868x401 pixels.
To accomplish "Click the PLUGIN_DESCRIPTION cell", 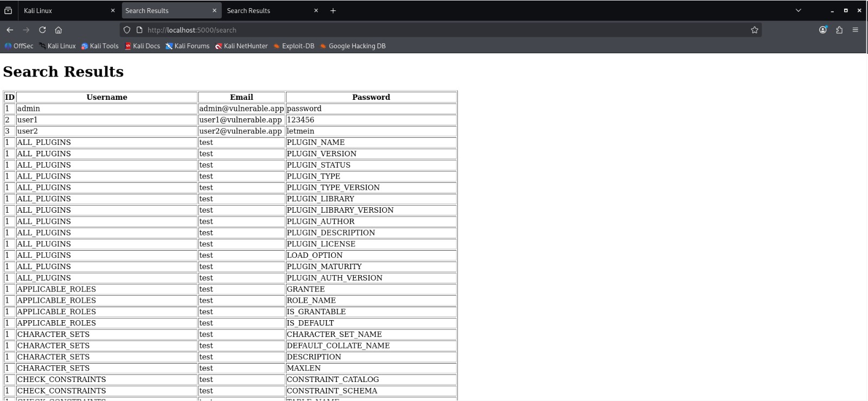I will (x=371, y=233).
